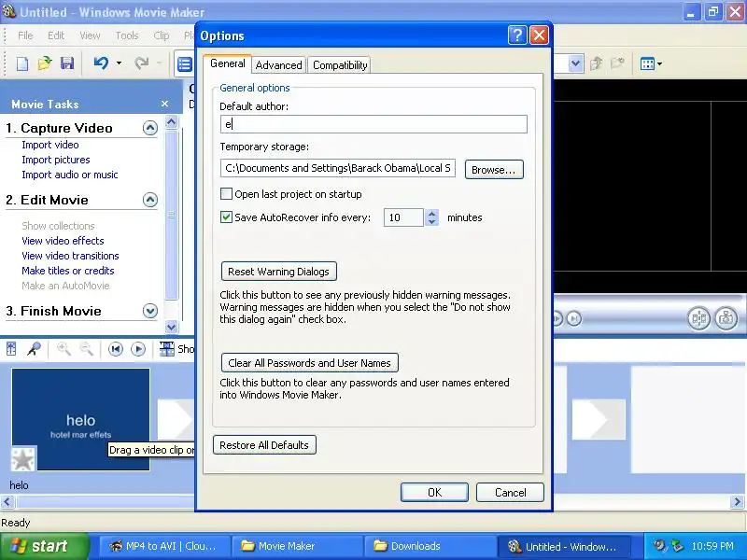Image resolution: width=747 pixels, height=560 pixels.
Task: Open the File menu
Action: pos(25,35)
